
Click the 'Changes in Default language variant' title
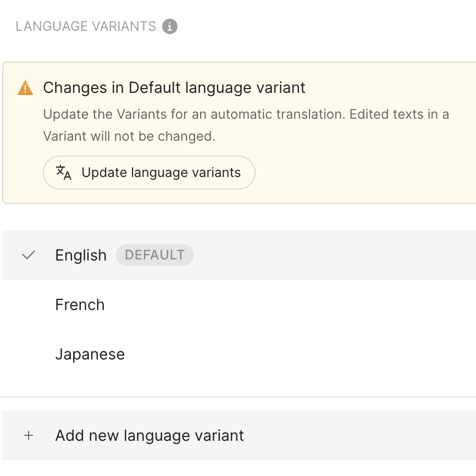coord(174,88)
